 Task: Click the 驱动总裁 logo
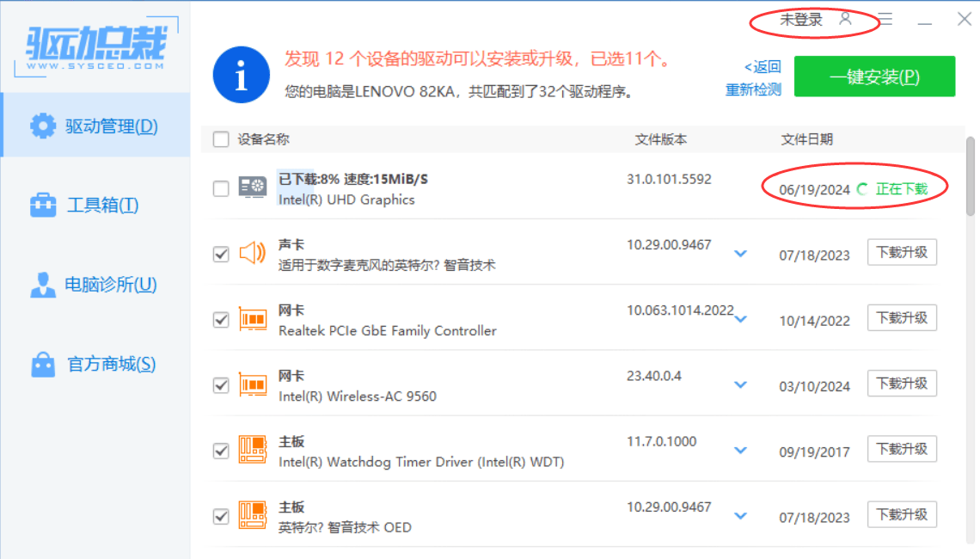96,47
